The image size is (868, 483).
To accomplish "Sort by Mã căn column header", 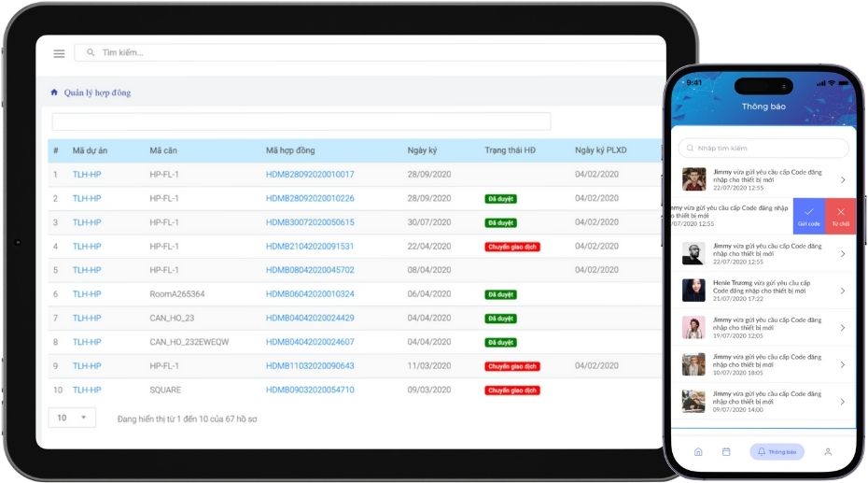I will point(163,150).
